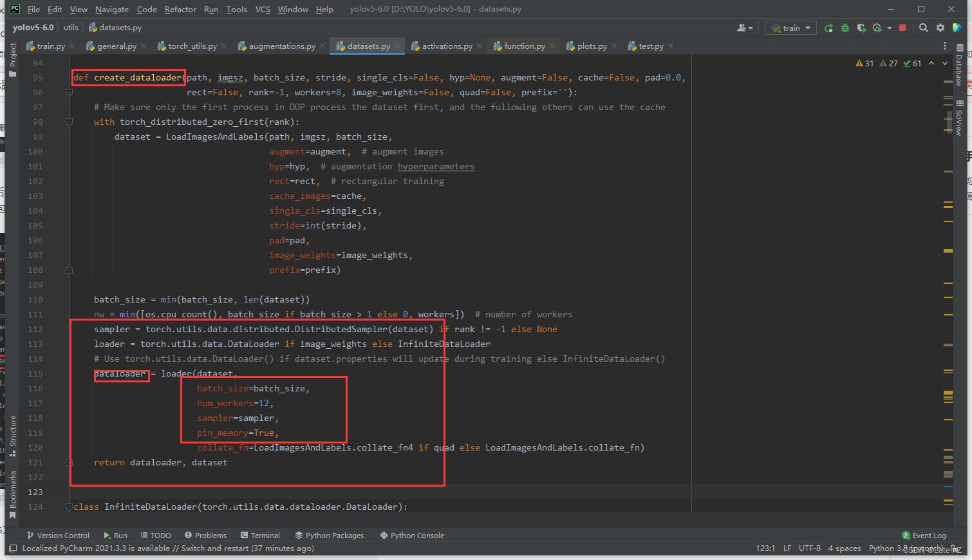Open the Refactor menu

pyautogui.click(x=180, y=9)
